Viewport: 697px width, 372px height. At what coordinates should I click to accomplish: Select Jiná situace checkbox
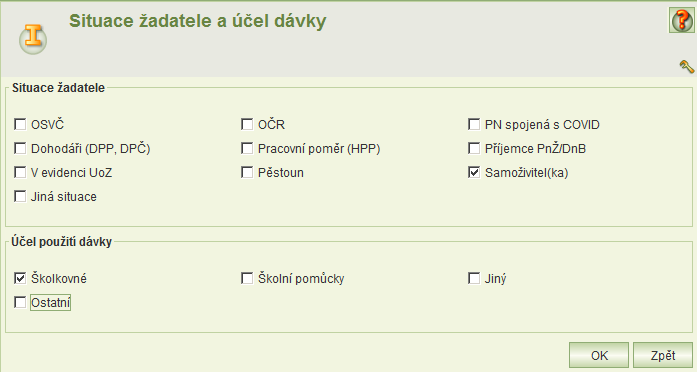[20, 196]
